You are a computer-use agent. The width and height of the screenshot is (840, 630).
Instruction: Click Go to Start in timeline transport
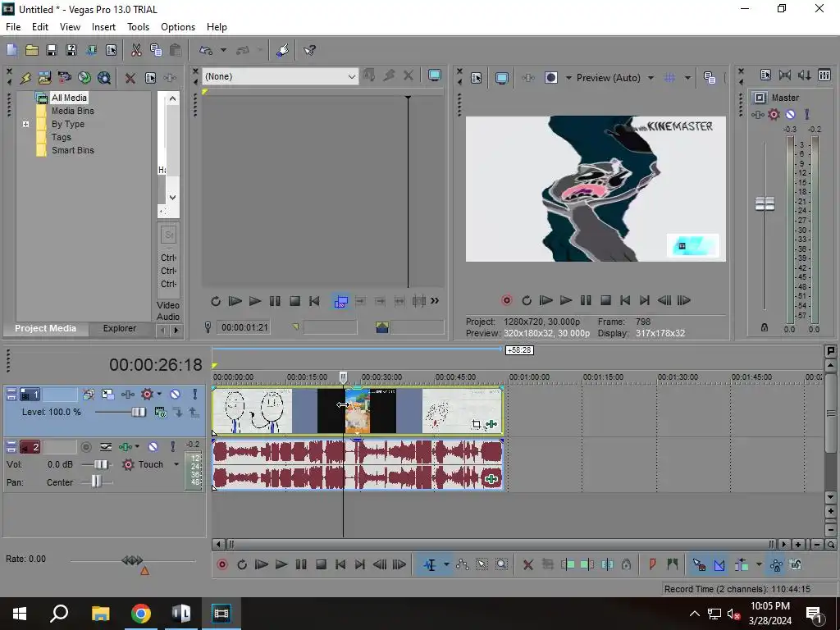[x=340, y=564]
